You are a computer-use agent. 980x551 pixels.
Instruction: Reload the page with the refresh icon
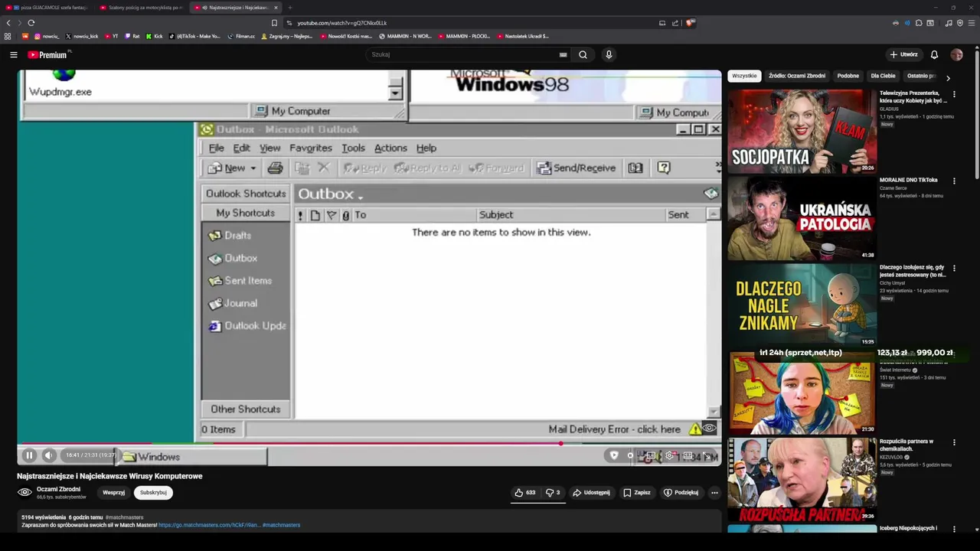(x=31, y=23)
